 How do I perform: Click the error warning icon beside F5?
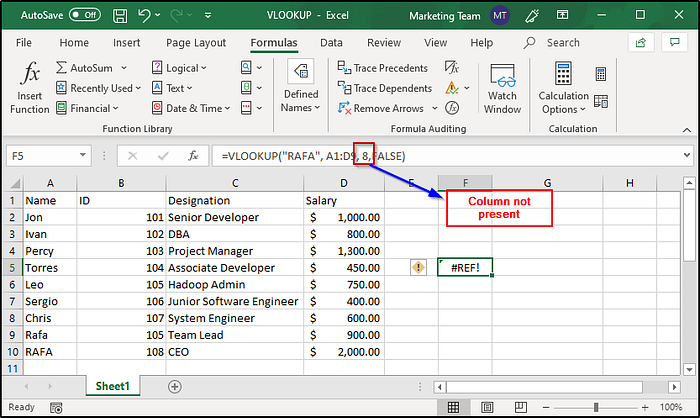click(x=418, y=268)
